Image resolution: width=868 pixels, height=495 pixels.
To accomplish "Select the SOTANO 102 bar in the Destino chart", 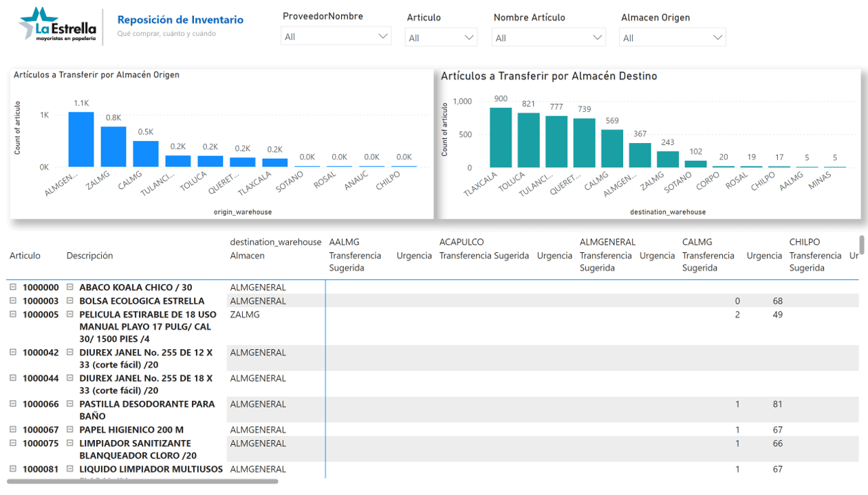I will pos(695,164).
